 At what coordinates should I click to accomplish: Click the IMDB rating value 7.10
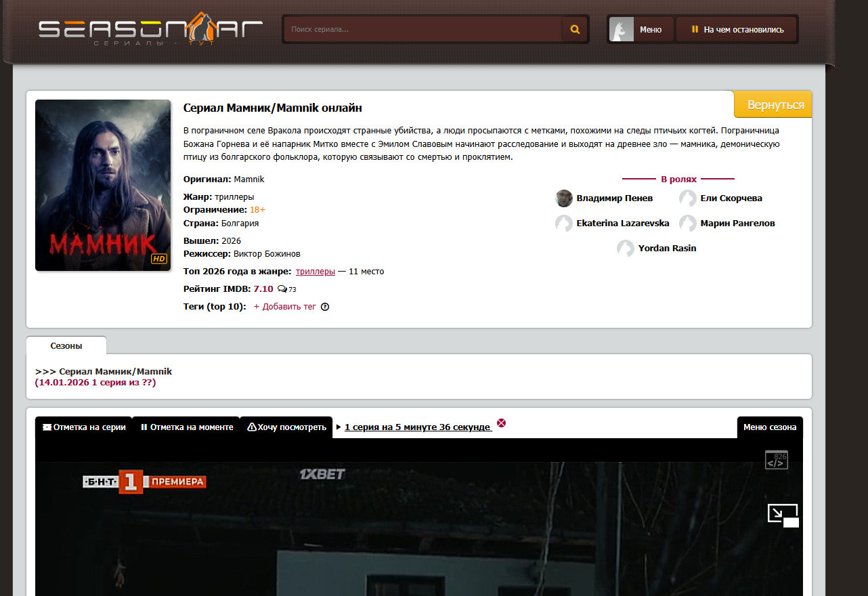[x=263, y=289]
